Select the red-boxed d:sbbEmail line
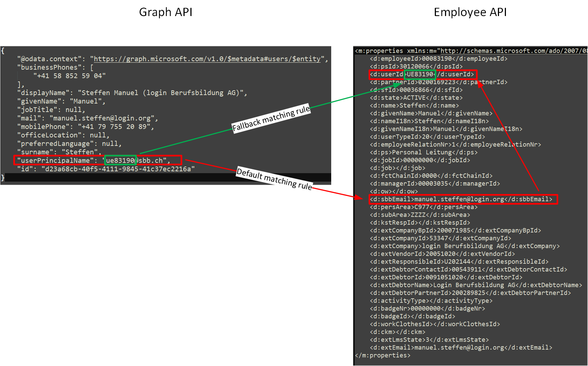Screen dimensions: 588x366 (x=463, y=199)
